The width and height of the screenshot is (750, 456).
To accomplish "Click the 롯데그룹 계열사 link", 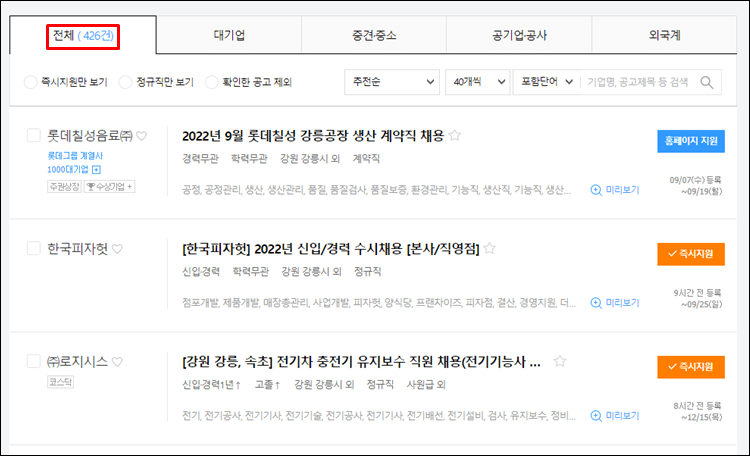I will click(75, 156).
